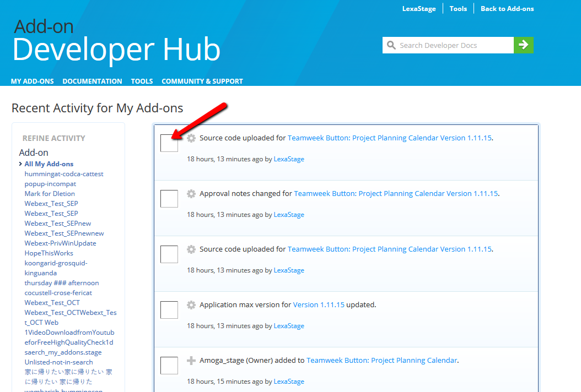Screen dimensions: 581x392
Task: Filter by Webext_Test_SEPnew add-on
Action: click(x=58, y=224)
